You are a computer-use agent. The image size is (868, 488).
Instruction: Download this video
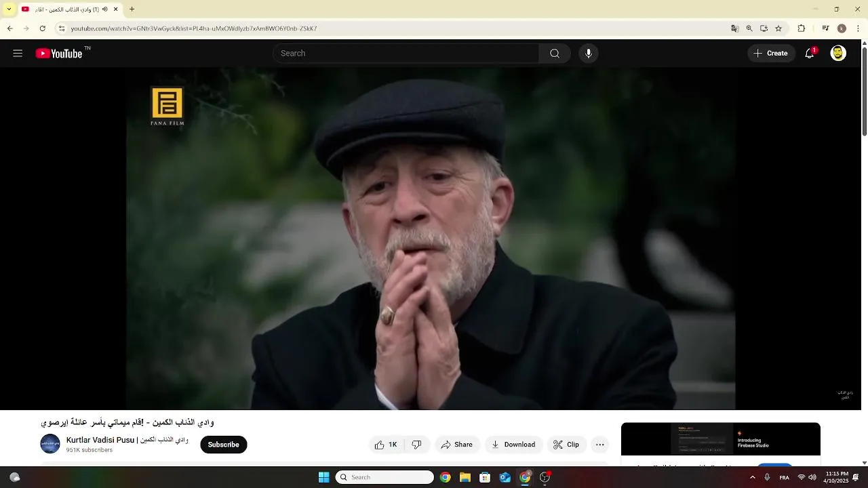point(513,445)
